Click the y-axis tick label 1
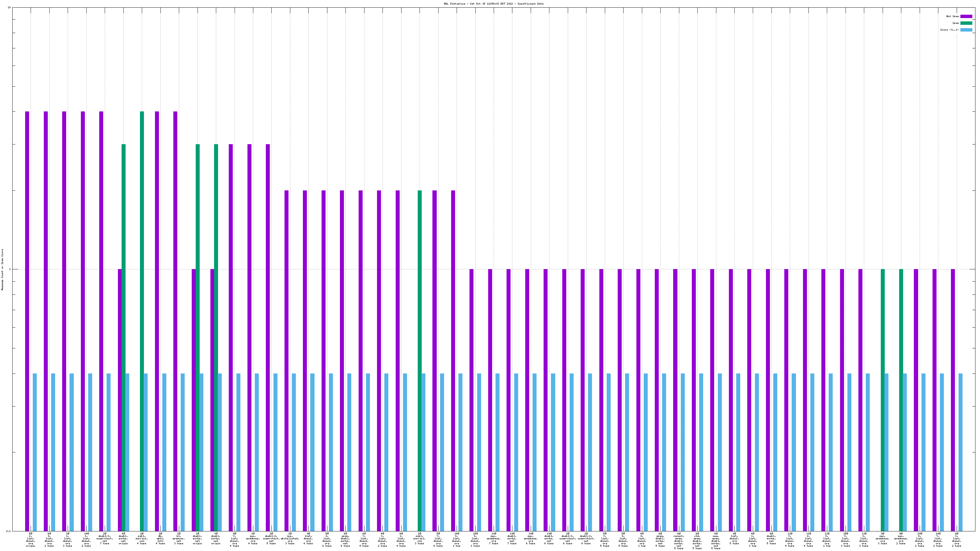This screenshot has height=551, width=980. [10, 270]
